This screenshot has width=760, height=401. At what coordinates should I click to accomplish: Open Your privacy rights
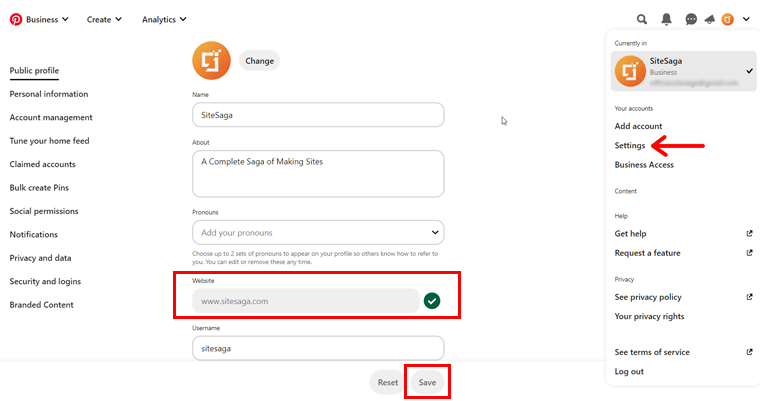coord(649,316)
